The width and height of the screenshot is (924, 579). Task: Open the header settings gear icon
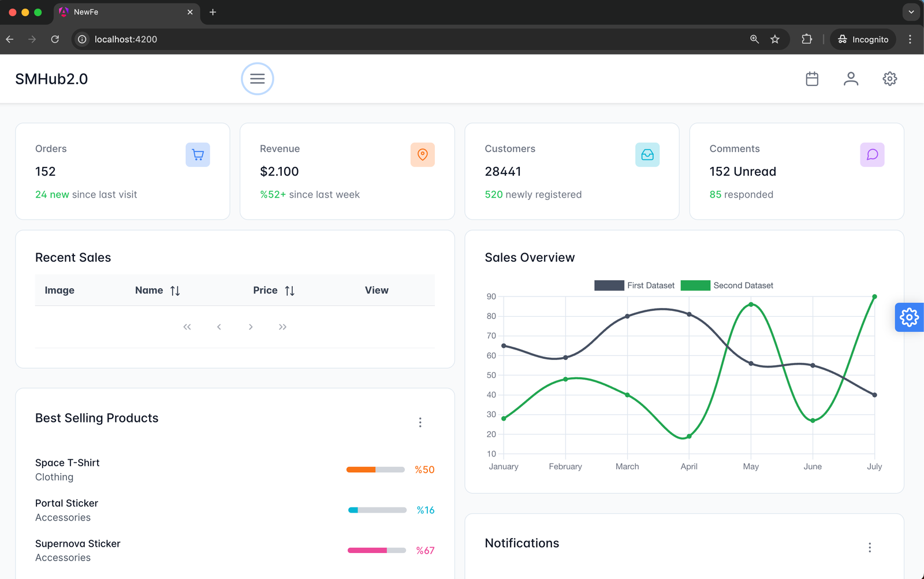coord(889,79)
